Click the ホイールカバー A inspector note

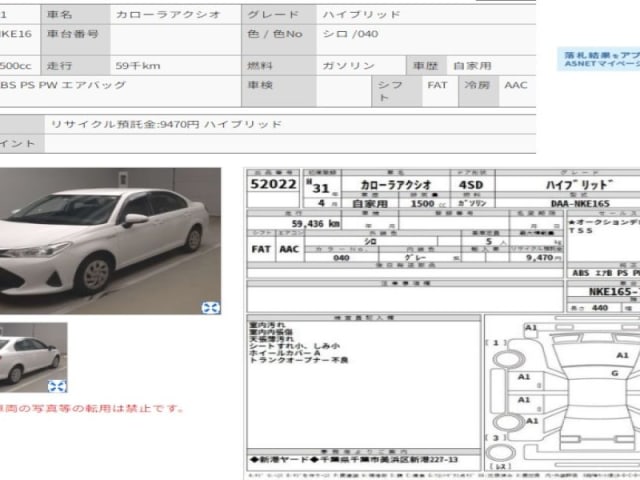pyautogui.click(x=284, y=353)
